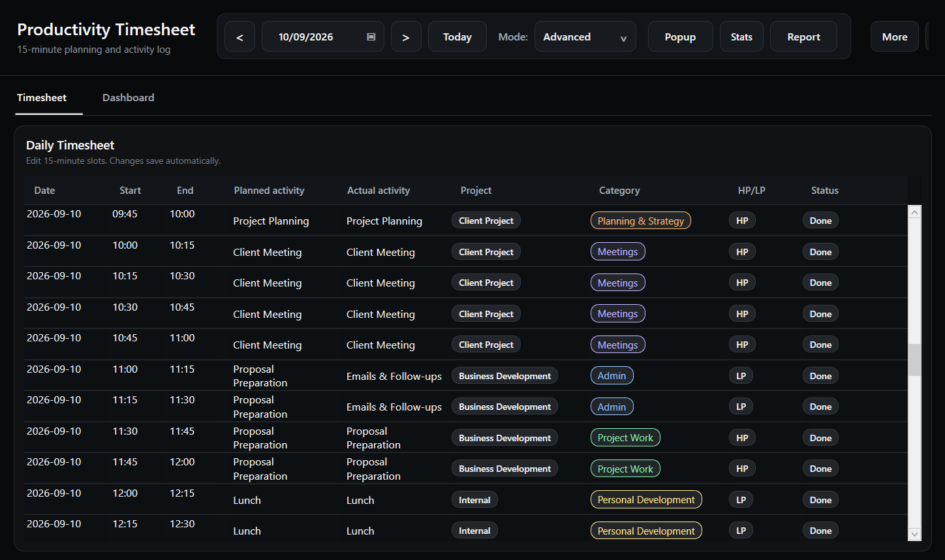The height and width of the screenshot is (560, 945).
Task: Click Client Meeting actual activity in 10:45 row
Action: click(x=380, y=345)
